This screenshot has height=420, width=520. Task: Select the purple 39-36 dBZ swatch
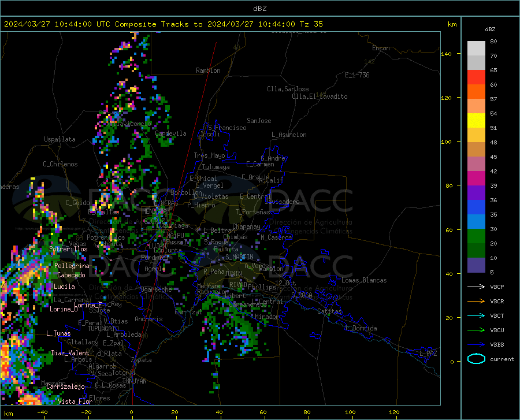(x=476, y=193)
